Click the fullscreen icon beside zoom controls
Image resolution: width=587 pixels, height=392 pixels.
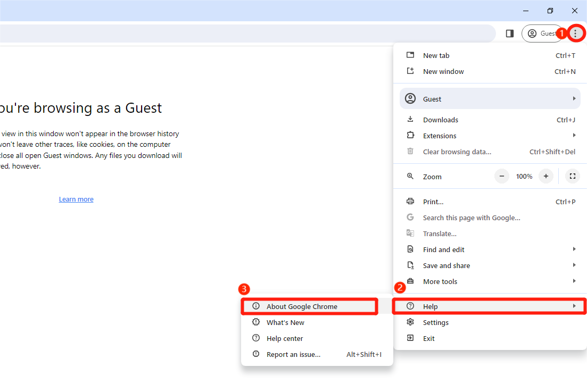[x=572, y=176]
